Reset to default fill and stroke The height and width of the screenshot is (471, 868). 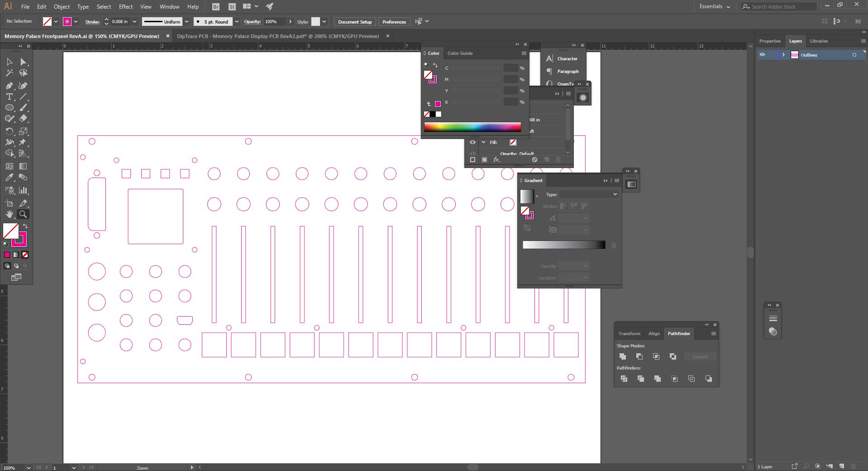pyautogui.click(x=5, y=244)
